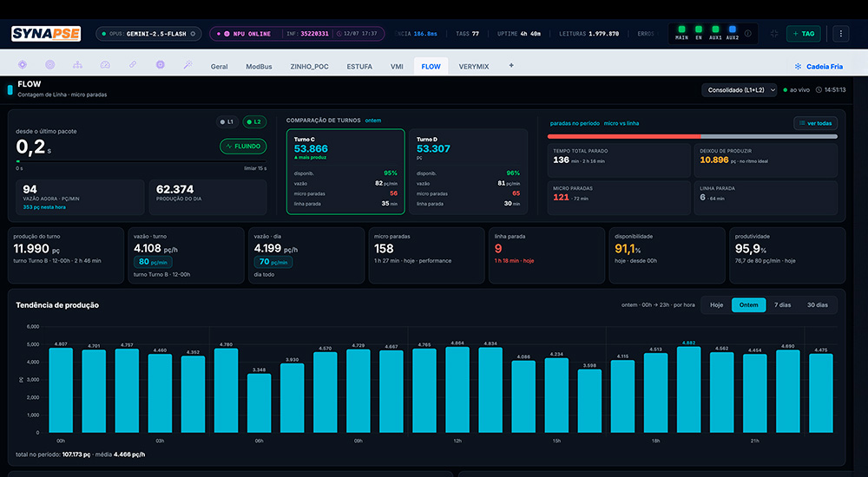Click the LEITURAS 1.979.870 counter

click(x=589, y=34)
